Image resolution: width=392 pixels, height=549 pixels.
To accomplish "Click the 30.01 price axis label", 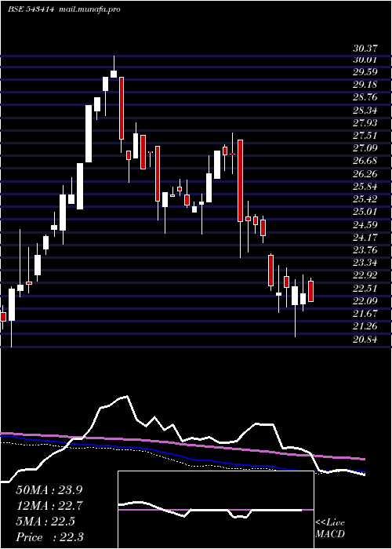I will [x=365, y=59].
